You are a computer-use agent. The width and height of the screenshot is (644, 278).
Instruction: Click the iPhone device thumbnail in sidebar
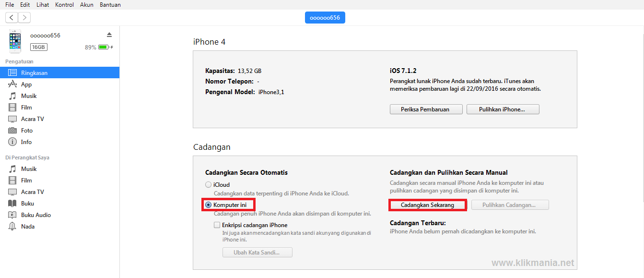(15, 41)
